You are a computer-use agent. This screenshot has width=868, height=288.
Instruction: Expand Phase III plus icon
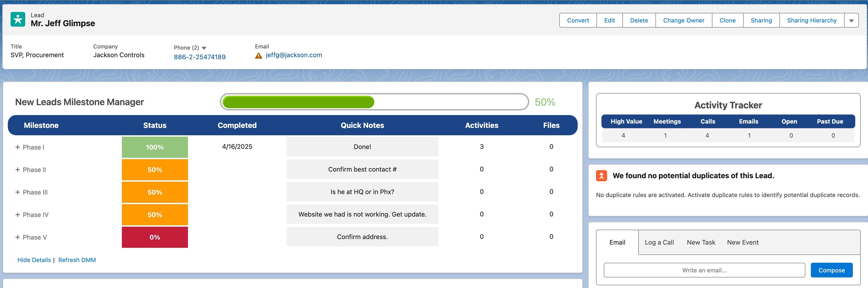(x=17, y=192)
